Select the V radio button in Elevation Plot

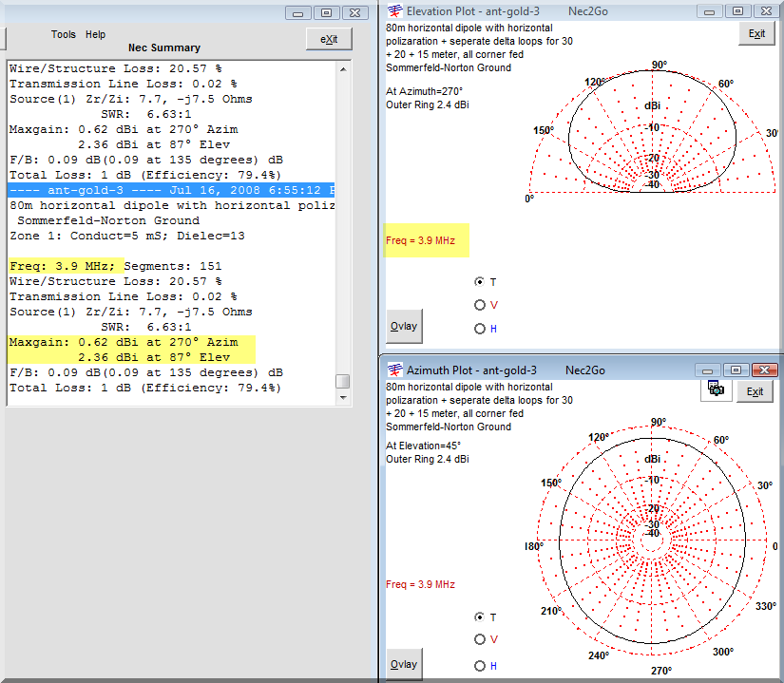tap(479, 305)
